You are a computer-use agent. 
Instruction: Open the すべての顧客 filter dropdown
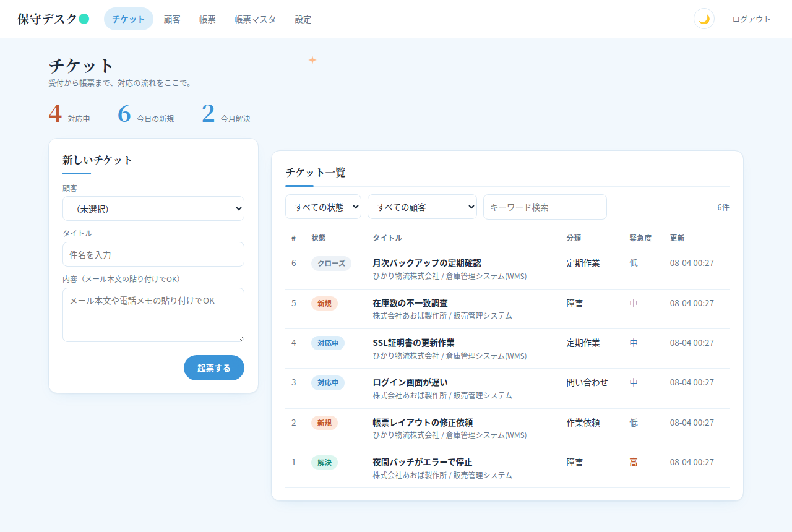coord(422,207)
